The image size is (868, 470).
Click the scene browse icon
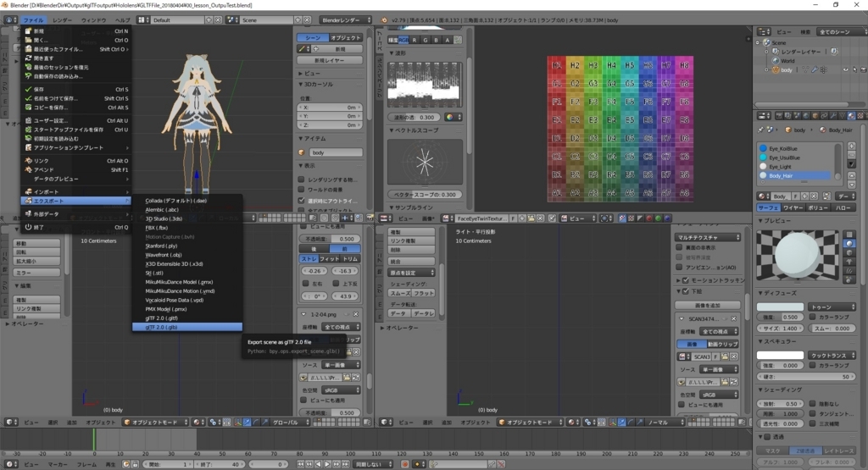[x=232, y=20]
